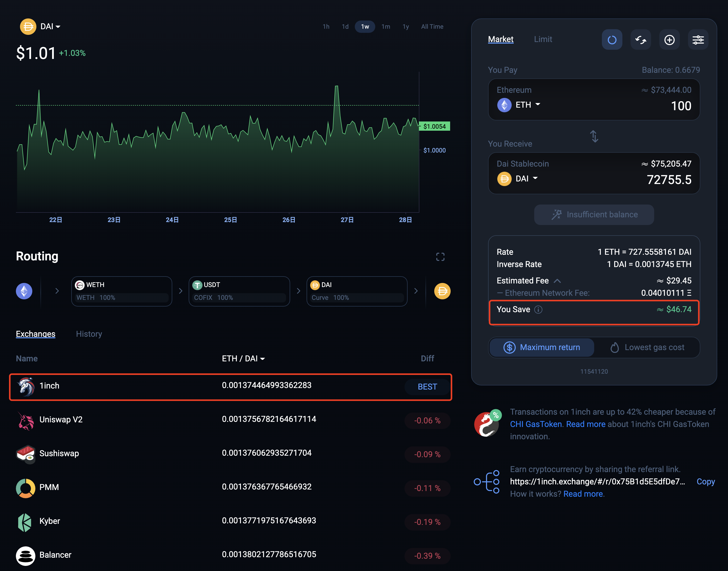The height and width of the screenshot is (571, 728).
Task: Open the Exchanges tab
Action: pyautogui.click(x=35, y=334)
